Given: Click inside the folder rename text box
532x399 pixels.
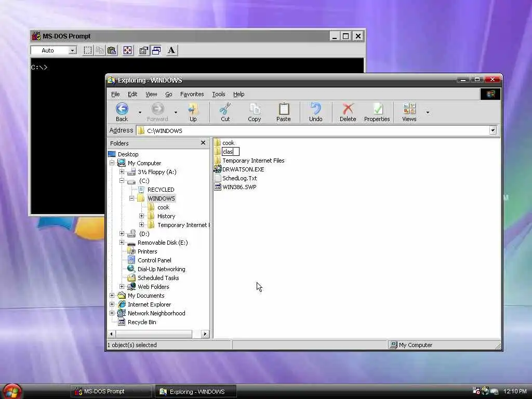Looking at the screenshot, I should click(230, 152).
